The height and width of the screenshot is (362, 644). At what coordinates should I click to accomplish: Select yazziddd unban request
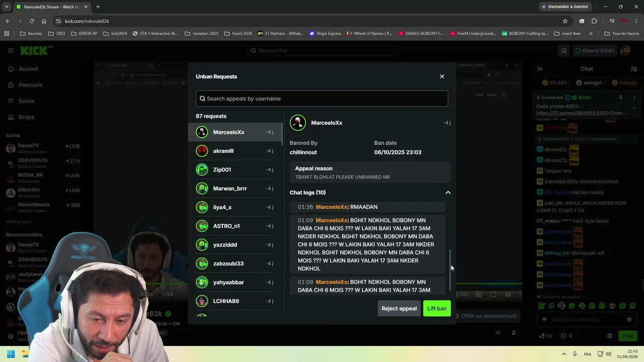click(235, 245)
